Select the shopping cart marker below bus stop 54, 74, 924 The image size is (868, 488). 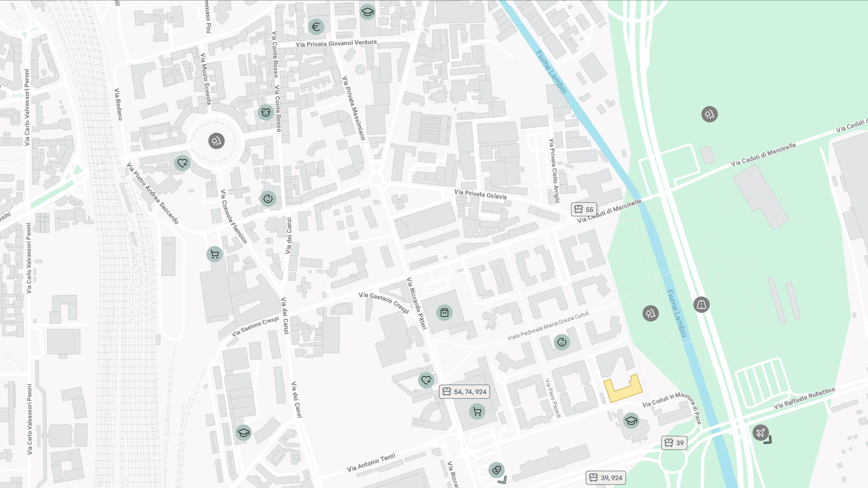pyautogui.click(x=477, y=411)
